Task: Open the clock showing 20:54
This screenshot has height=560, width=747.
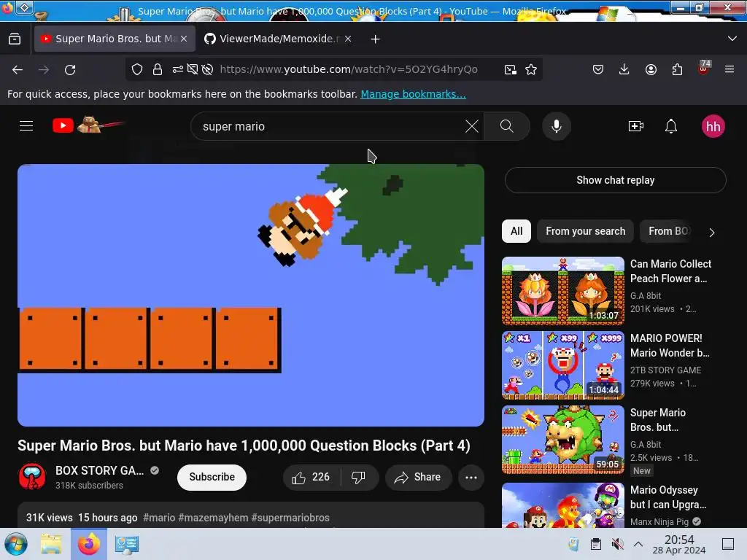Action: (x=679, y=544)
